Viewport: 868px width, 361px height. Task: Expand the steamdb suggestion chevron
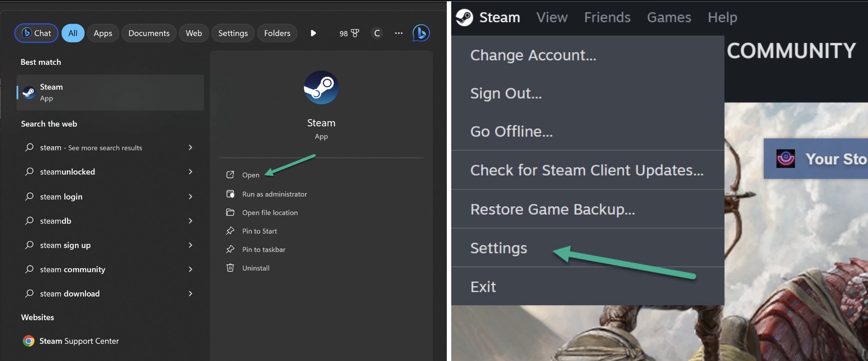click(190, 221)
